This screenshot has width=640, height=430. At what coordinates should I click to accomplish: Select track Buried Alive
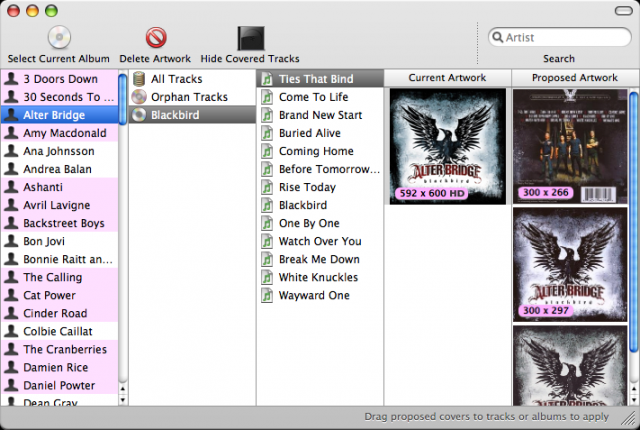tap(320, 133)
